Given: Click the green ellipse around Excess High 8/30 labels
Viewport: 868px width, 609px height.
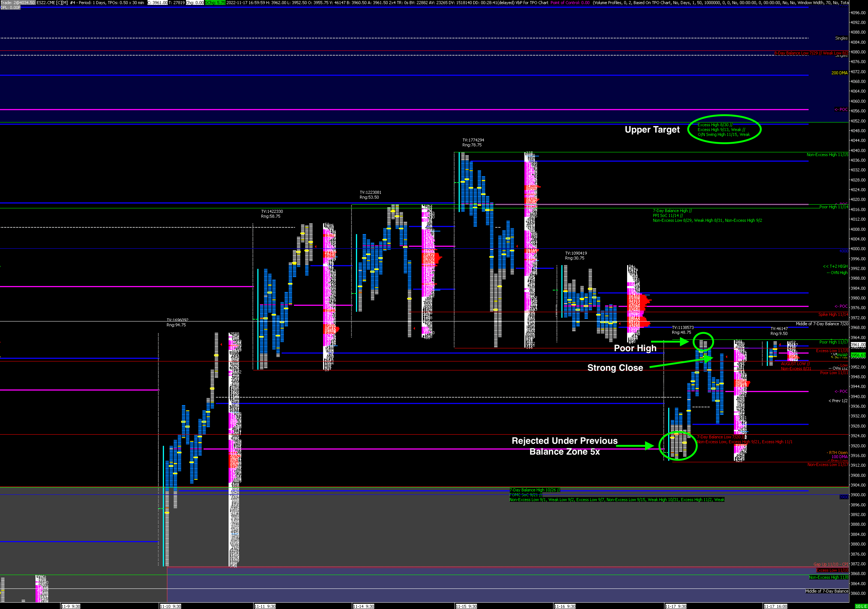Looking at the screenshot, I should pyautogui.click(x=724, y=129).
